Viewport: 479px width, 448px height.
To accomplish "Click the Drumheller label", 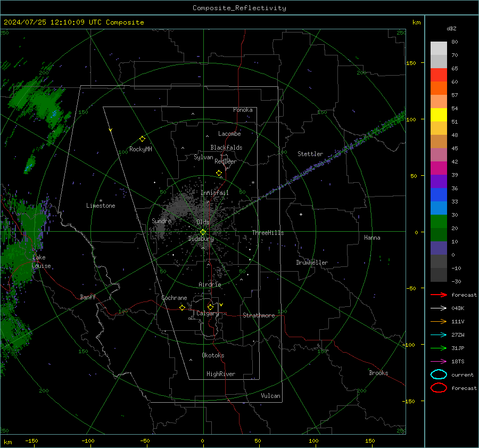I will click(x=312, y=263).
